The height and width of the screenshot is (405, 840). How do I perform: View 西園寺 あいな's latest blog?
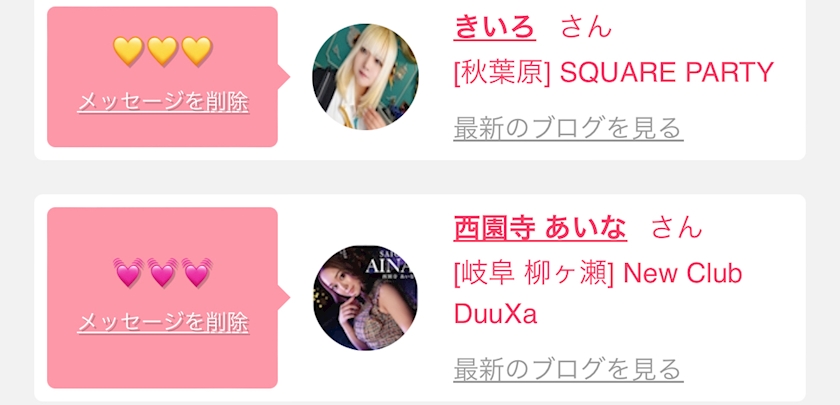(568, 369)
